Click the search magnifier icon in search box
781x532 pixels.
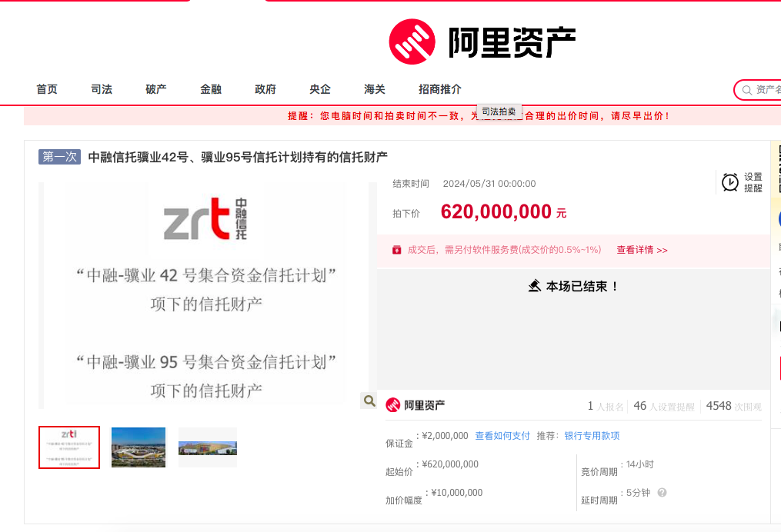point(746,90)
